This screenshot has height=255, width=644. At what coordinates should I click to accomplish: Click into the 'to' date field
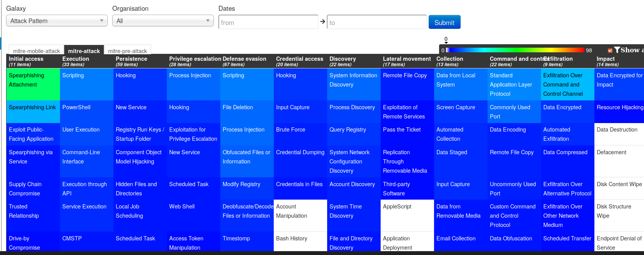[x=376, y=22]
